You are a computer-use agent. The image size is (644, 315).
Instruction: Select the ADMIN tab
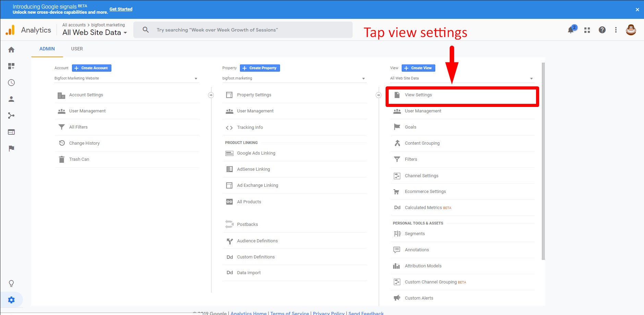47,49
